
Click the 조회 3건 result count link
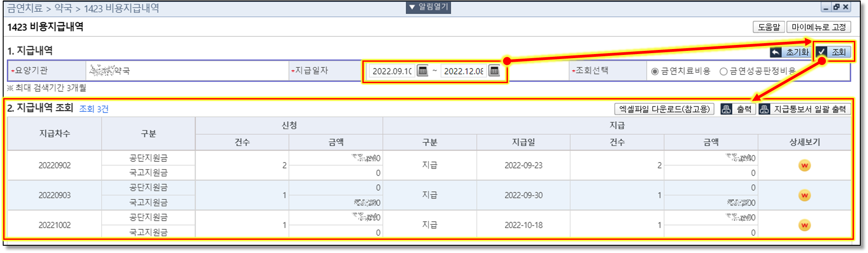click(x=94, y=109)
